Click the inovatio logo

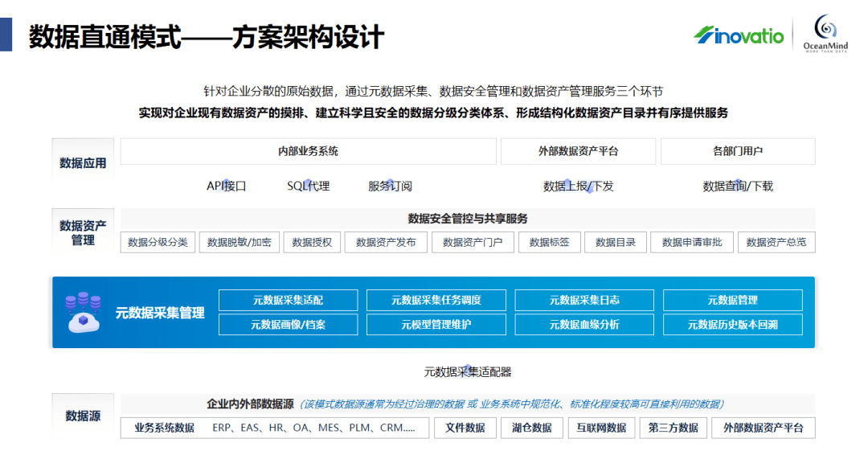click(x=739, y=35)
